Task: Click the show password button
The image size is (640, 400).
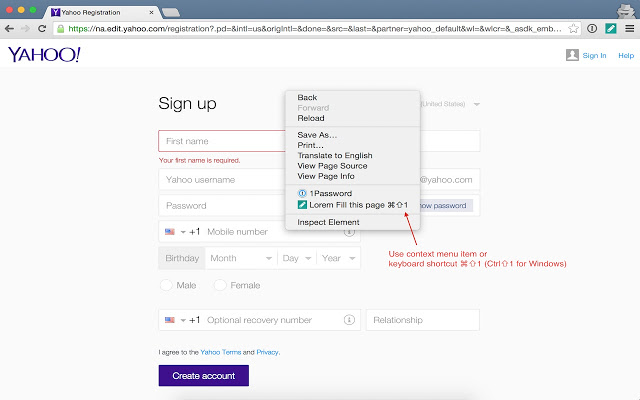Action: 446,205
